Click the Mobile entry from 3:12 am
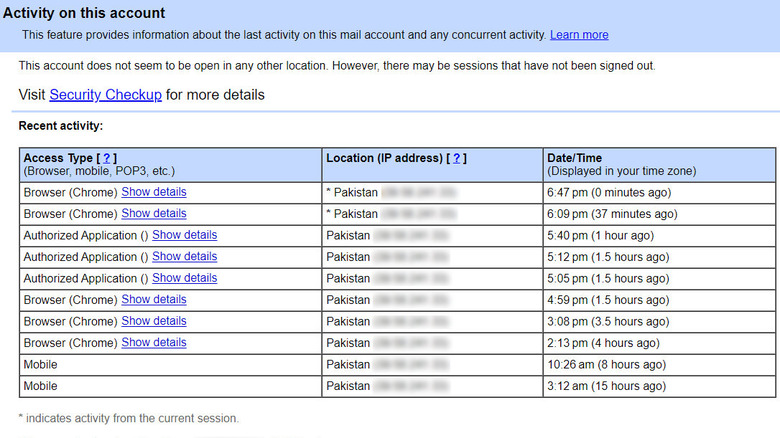Image resolution: width=780 pixels, height=438 pixels. click(41, 386)
